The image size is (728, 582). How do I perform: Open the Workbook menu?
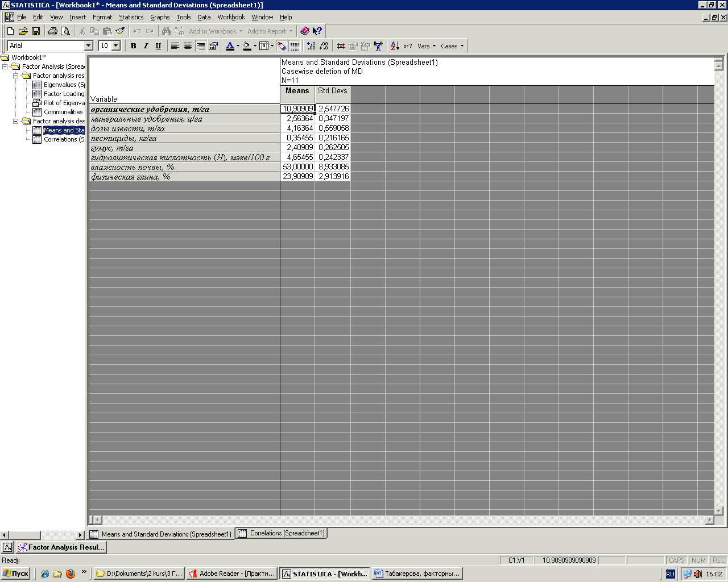click(x=231, y=17)
